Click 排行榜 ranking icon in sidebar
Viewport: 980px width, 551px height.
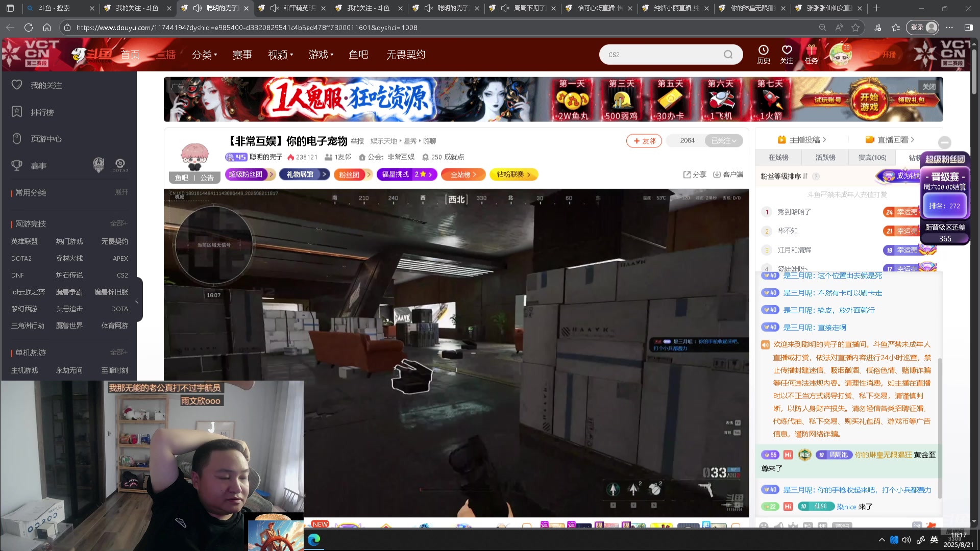click(17, 112)
